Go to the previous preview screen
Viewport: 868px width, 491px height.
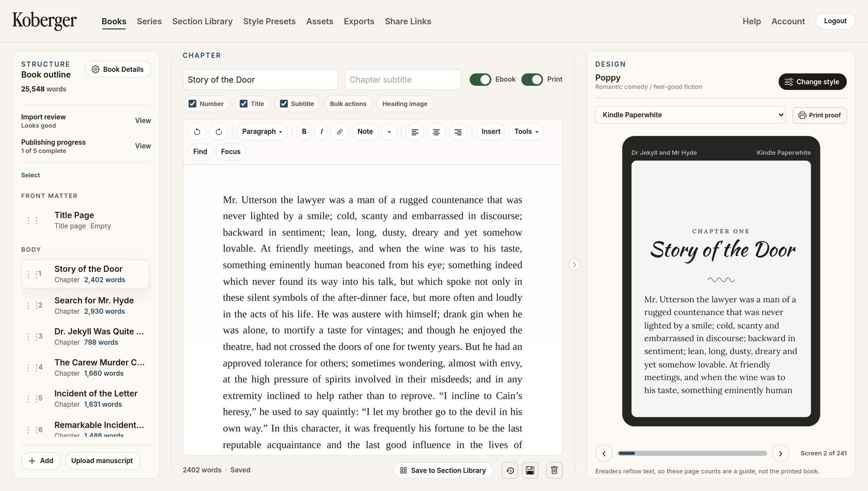pyautogui.click(x=604, y=453)
